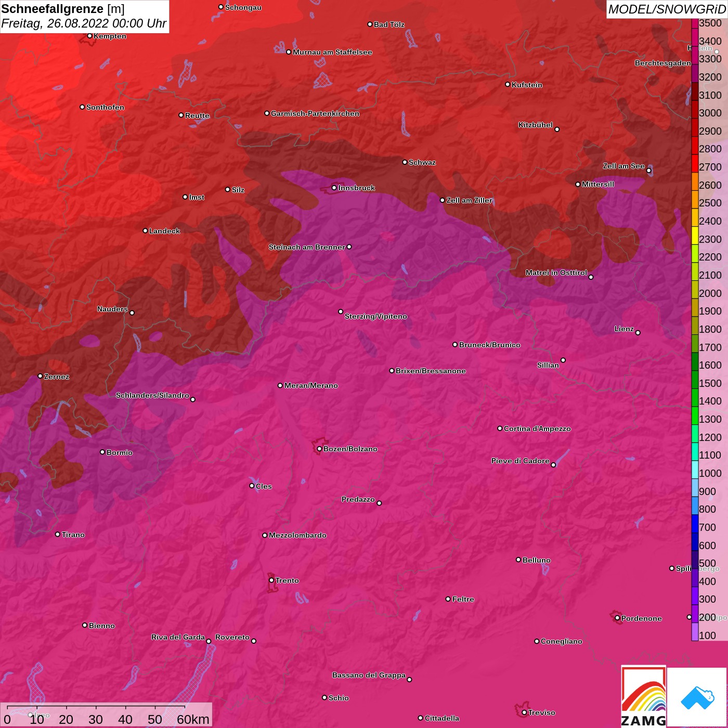
Task: Click the Cittadella label
Action: pos(442,718)
